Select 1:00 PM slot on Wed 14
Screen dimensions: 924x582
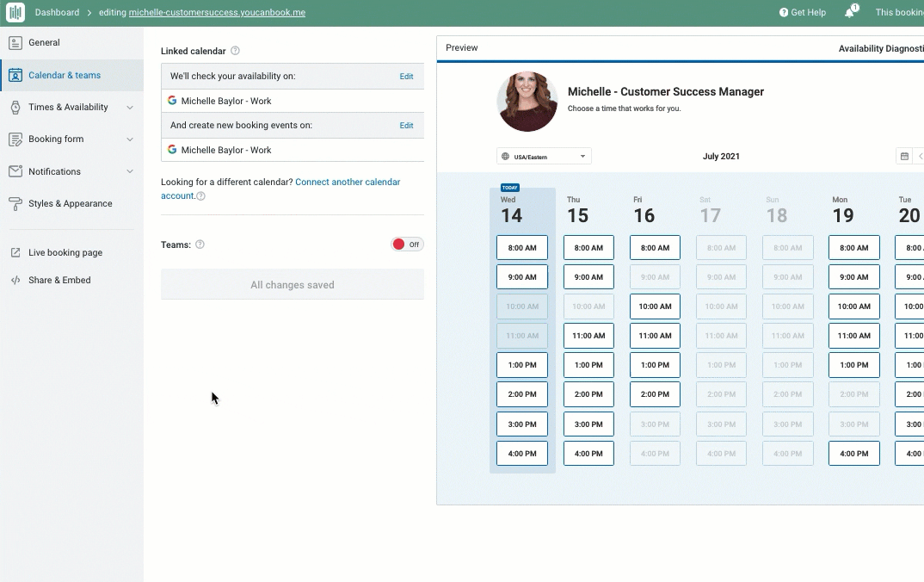(x=522, y=365)
